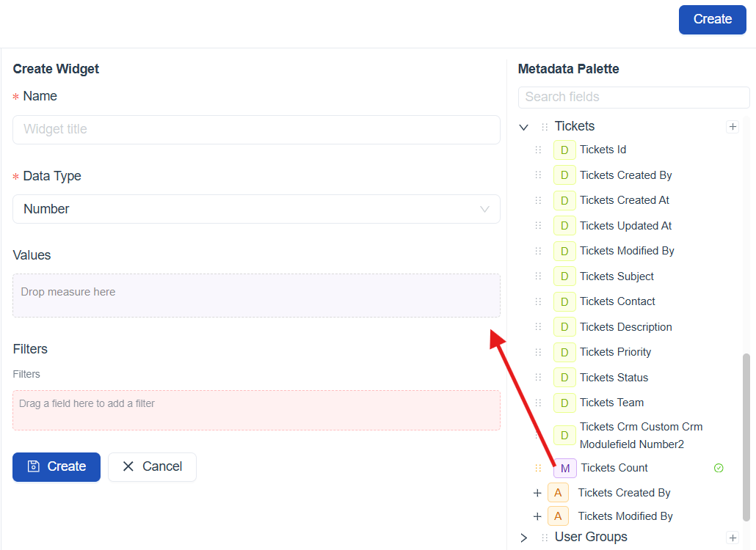Click the D icon beside Tickets Id
756x550 pixels.
click(x=564, y=150)
